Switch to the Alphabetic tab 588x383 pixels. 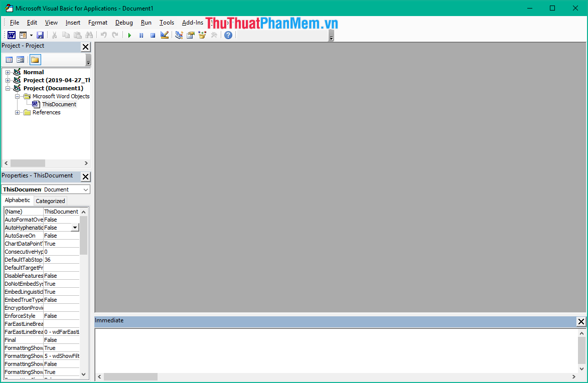pyautogui.click(x=17, y=200)
